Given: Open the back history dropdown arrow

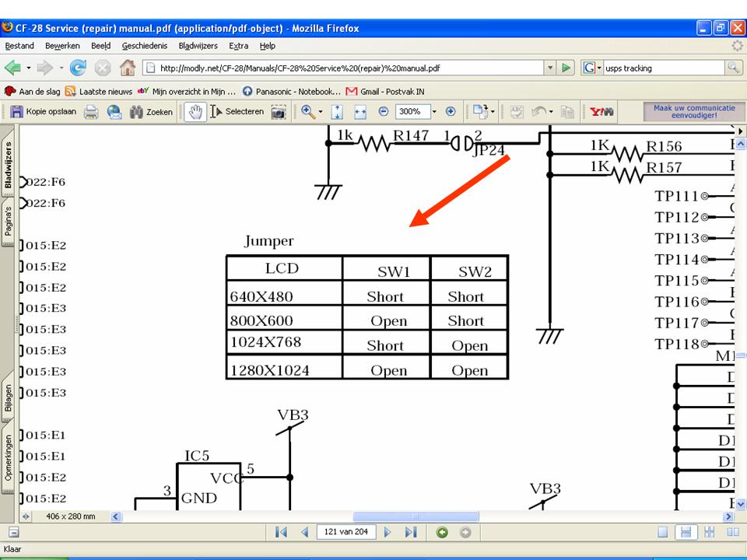Looking at the screenshot, I should pos(29,68).
